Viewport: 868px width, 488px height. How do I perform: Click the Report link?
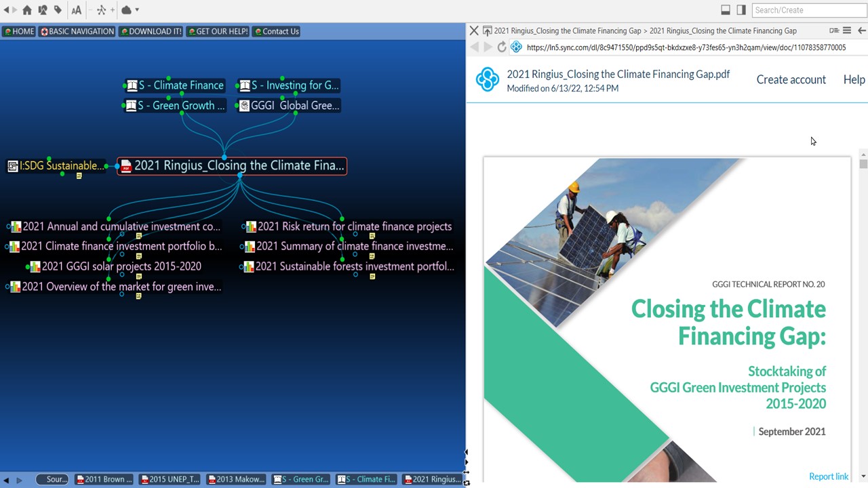point(829,476)
